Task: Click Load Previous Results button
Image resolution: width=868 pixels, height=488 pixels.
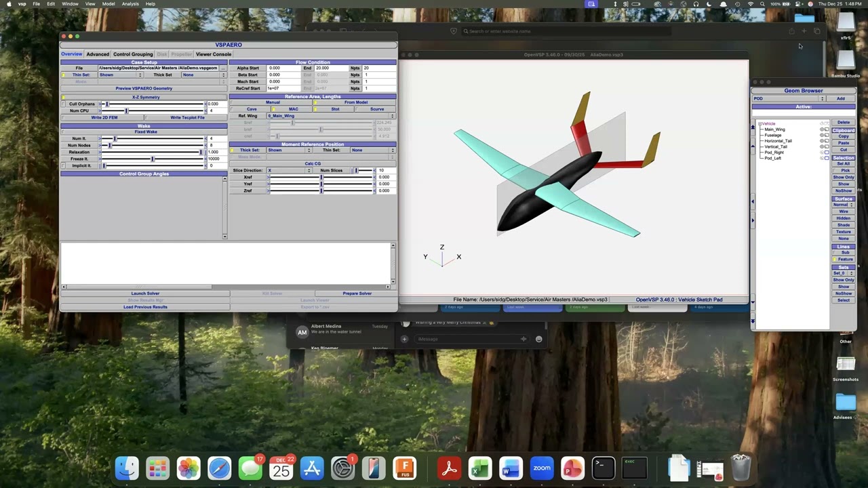Action: (145, 307)
